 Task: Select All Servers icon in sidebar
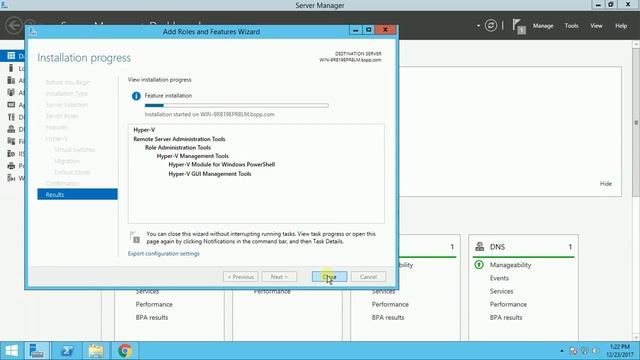[11, 80]
